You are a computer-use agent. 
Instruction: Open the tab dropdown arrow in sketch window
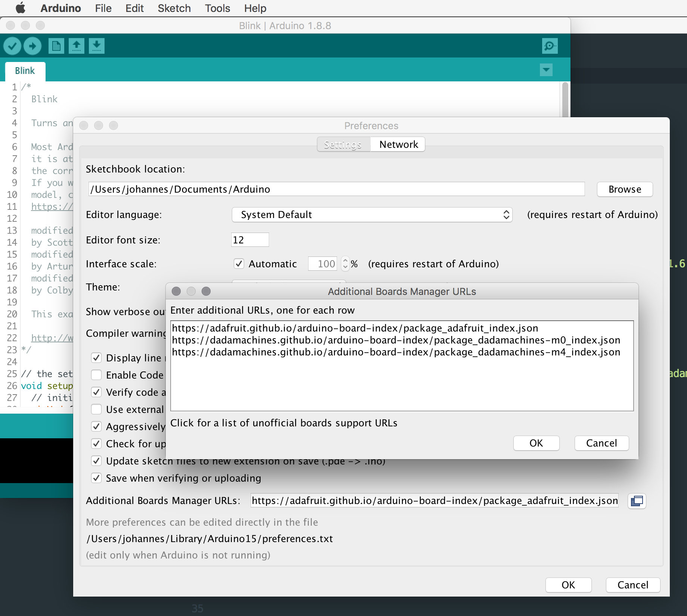pos(546,69)
